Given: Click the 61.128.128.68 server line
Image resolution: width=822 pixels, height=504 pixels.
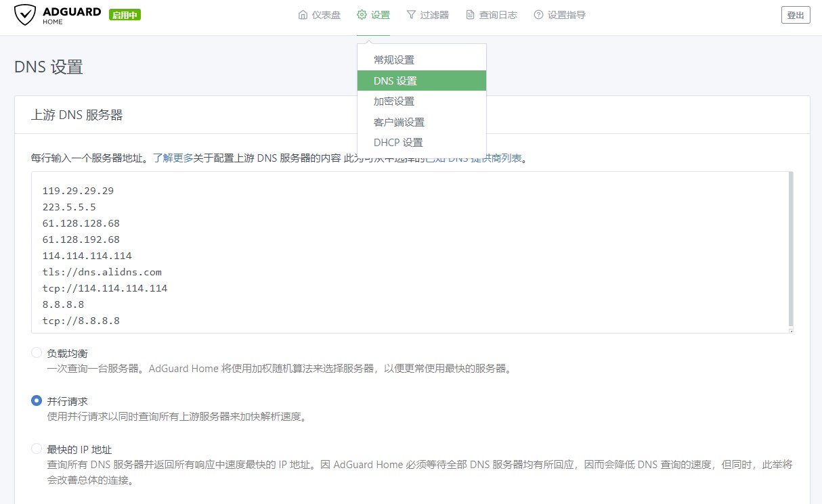Looking at the screenshot, I should [81, 223].
